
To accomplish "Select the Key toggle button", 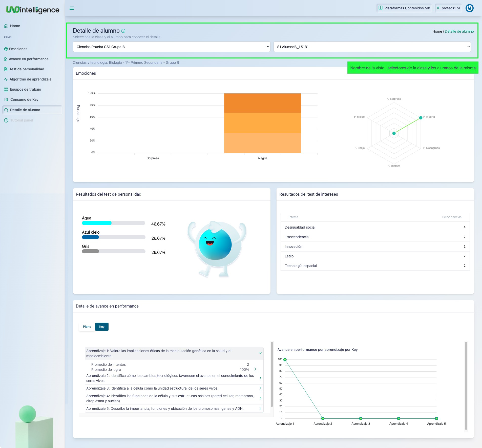I will pos(102,327).
